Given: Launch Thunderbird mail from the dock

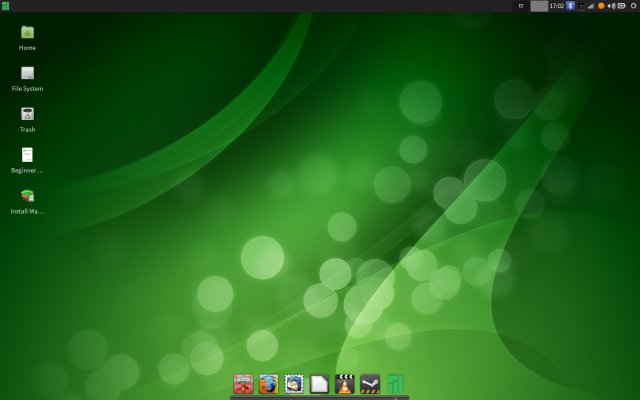Looking at the screenshot, I should (x=294, y=384).
